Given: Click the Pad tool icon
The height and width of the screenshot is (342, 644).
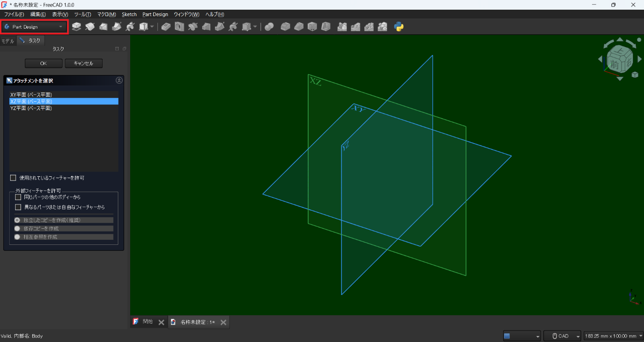Looking at the screenshot, I should pyautogui.click(x=76, y=27).
